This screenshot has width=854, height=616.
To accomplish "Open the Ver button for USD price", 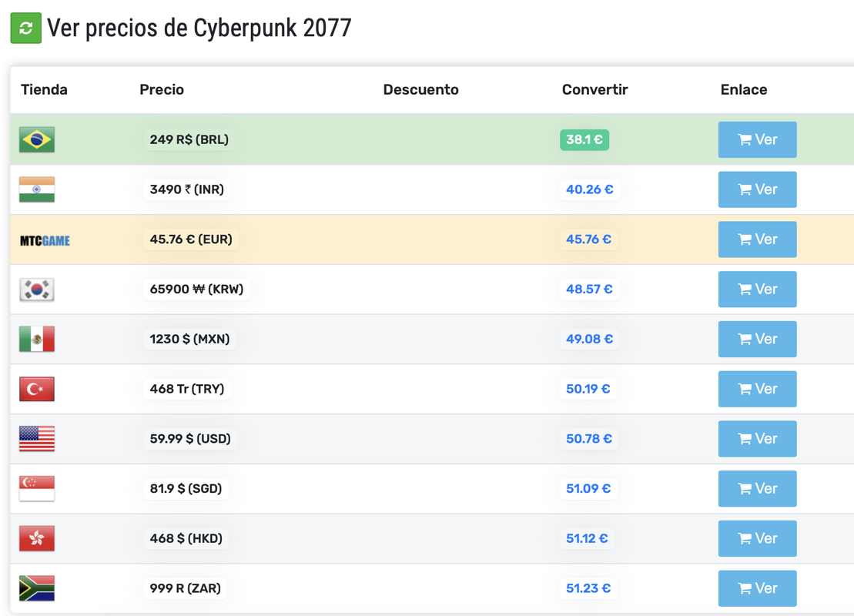I will [x=757, y=438].
